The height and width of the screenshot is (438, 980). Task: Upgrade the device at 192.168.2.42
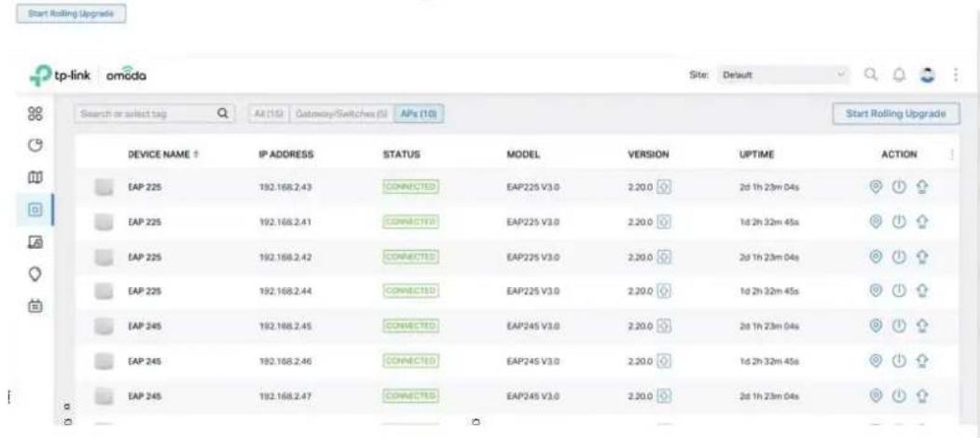[x=922, y=256]
